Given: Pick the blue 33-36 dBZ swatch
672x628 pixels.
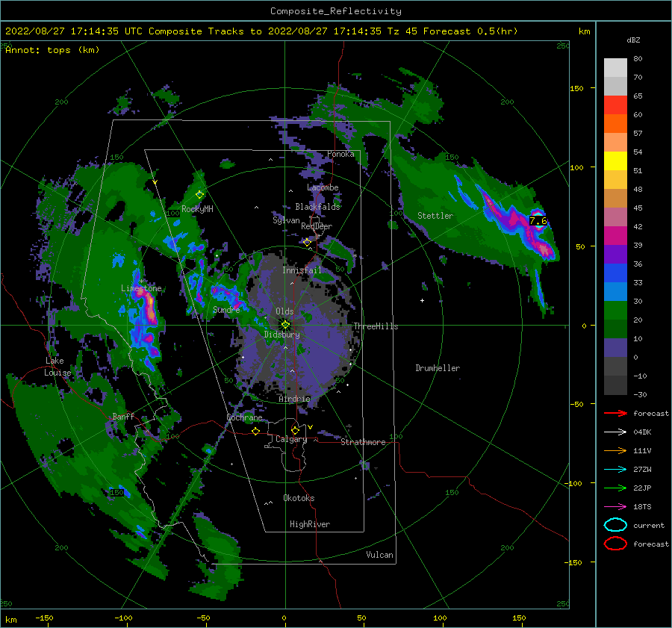Looking at the screenshot, I should click(615, 273).
